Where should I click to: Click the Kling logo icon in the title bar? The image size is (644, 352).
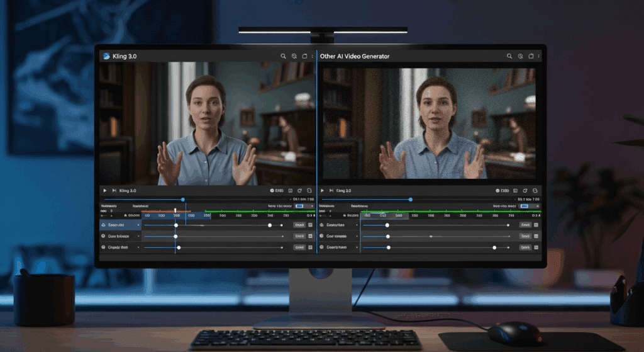pyautogui.click(x=106, y=56)
